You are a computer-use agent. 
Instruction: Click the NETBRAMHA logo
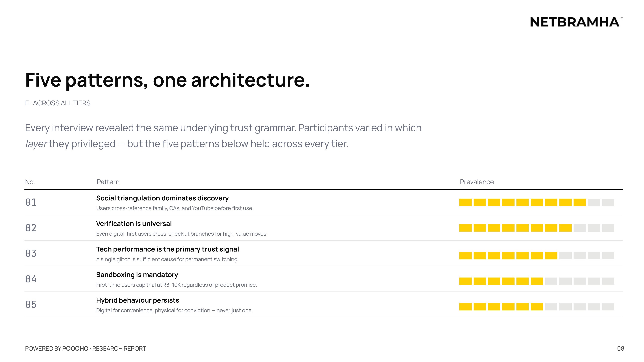576,22
